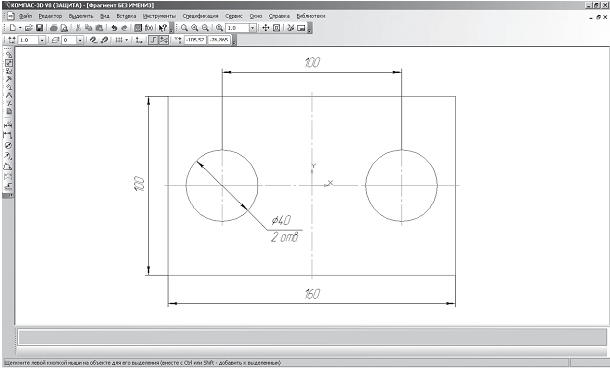Create a new document with the New icon
Image resolution: width=610 pixels, height=368 pixels.
click(x=13, y=28)
